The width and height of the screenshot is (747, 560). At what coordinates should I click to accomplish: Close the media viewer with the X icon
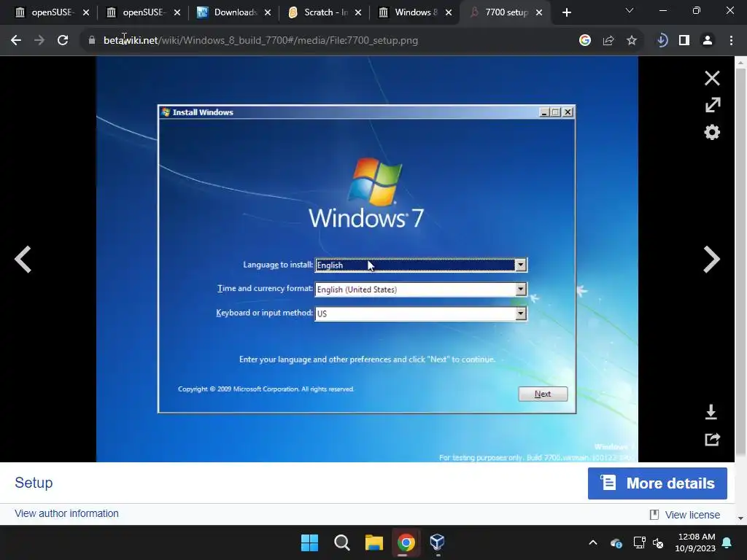[x=712, y=78]
